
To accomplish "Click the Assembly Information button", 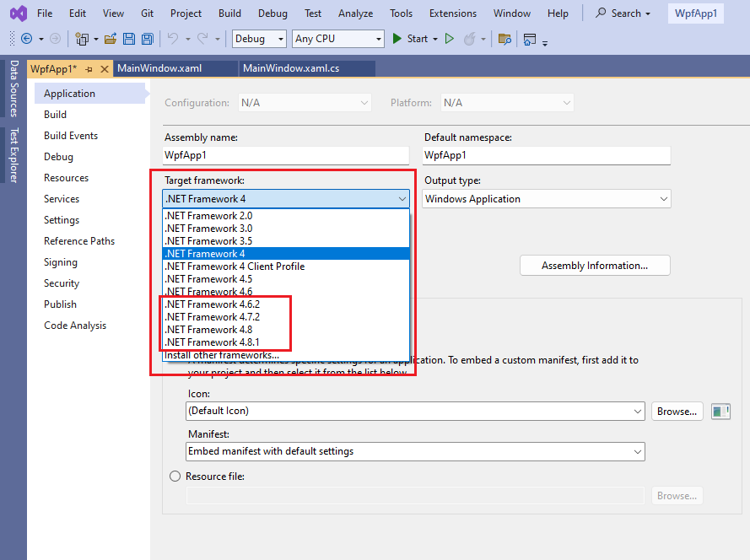I will pyautogui.click(x=595, y=266).
